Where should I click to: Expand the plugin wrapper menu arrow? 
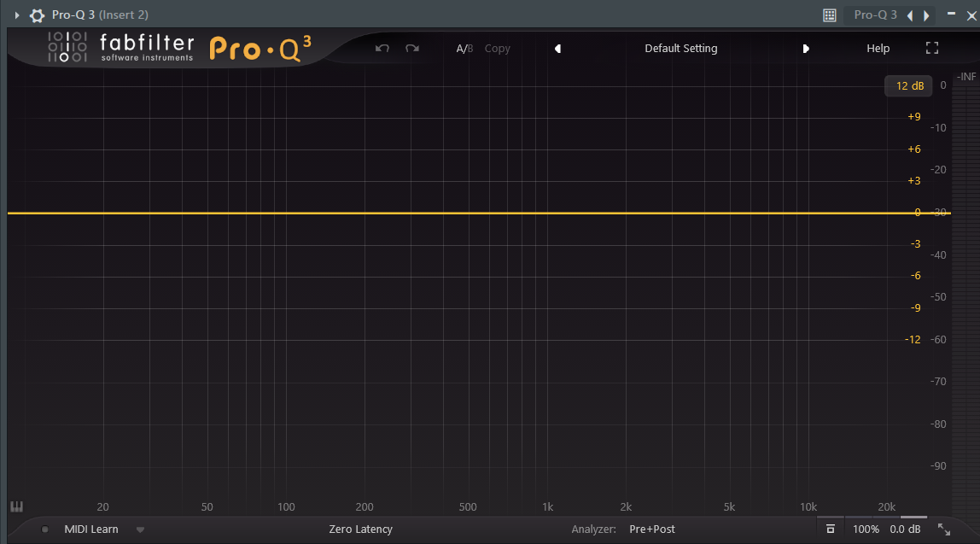click(x=17, y=15)
